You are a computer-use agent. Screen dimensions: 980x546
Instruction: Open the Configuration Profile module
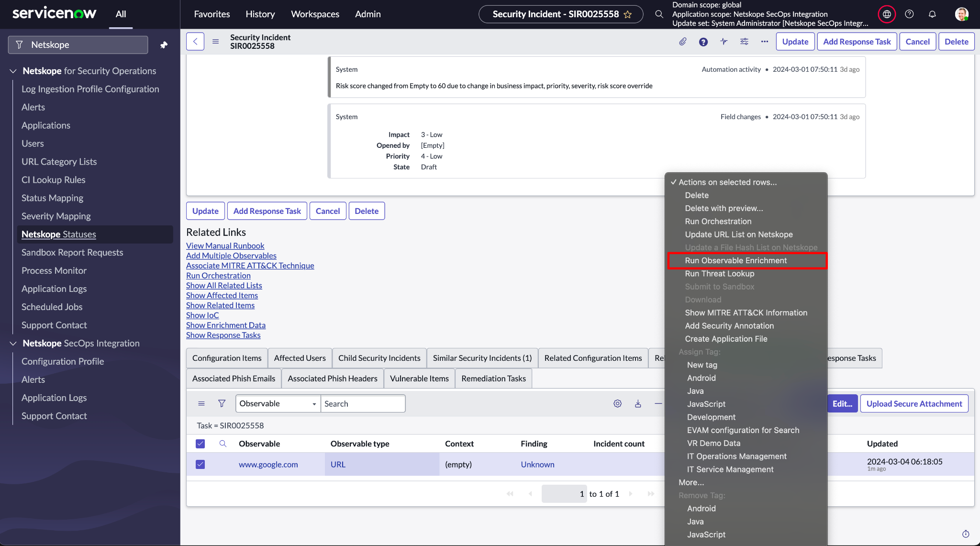[63, 361]
